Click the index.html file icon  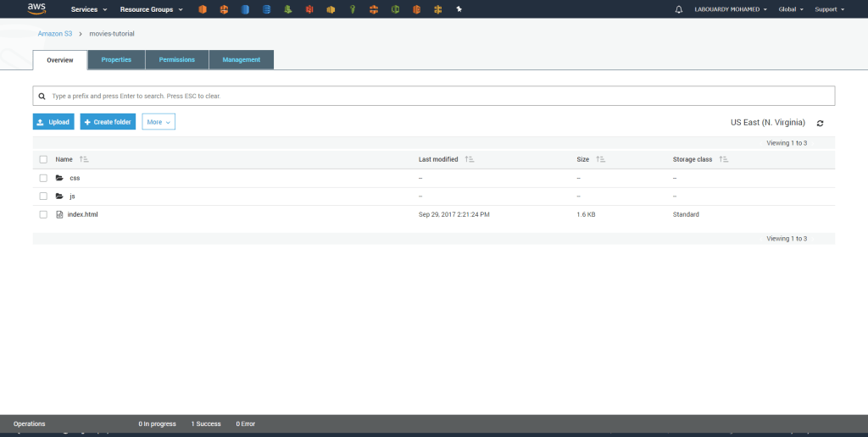pyautogui.click(x=59, y=214)
